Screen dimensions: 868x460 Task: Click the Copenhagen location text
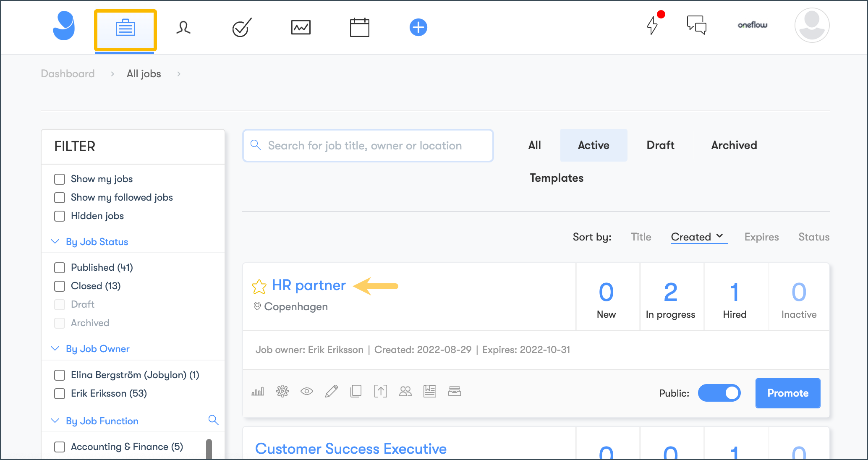[296, 307]
